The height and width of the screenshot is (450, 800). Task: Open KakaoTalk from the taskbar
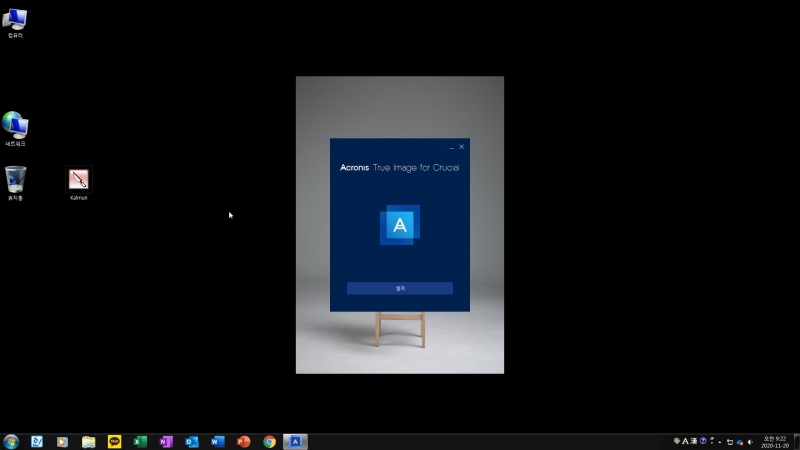click(x=114, y=441)
